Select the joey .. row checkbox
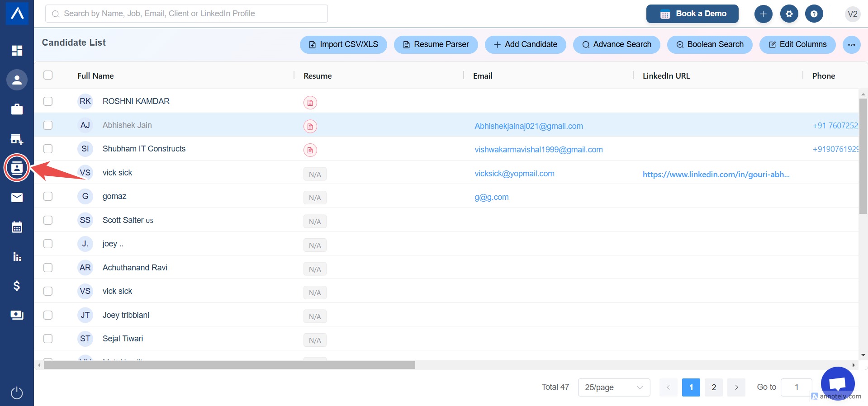This screenshot has height=406, width=868. point(48,244)
